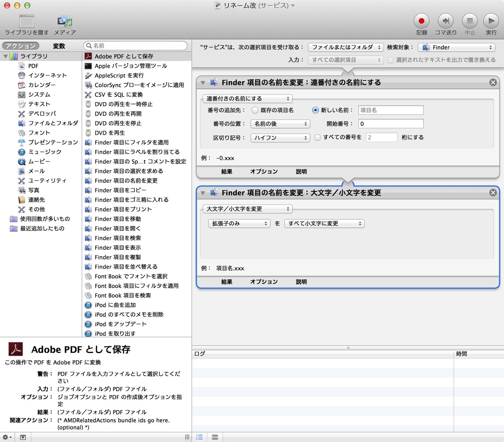Screen dimensions: 504x442
Task: Open the 拡張子のみ target dropdown
Action: (x=239, y=224)
